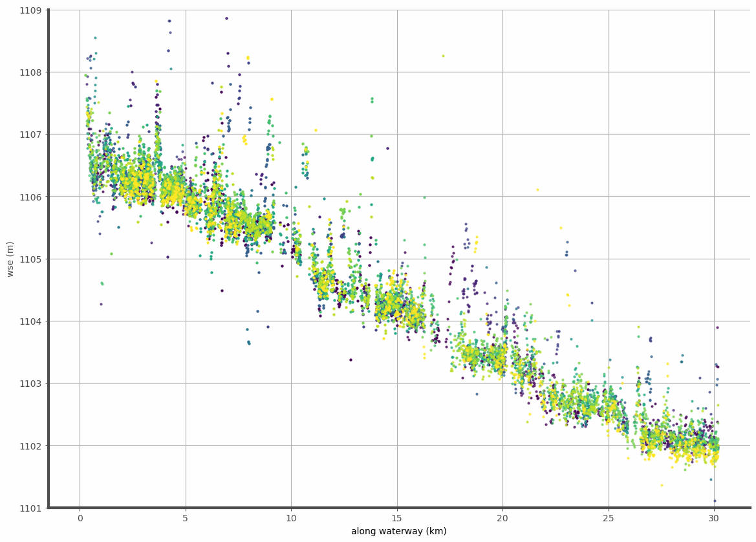
Task: Click the '30' tick label on x-axis
Action: (714, 518)
